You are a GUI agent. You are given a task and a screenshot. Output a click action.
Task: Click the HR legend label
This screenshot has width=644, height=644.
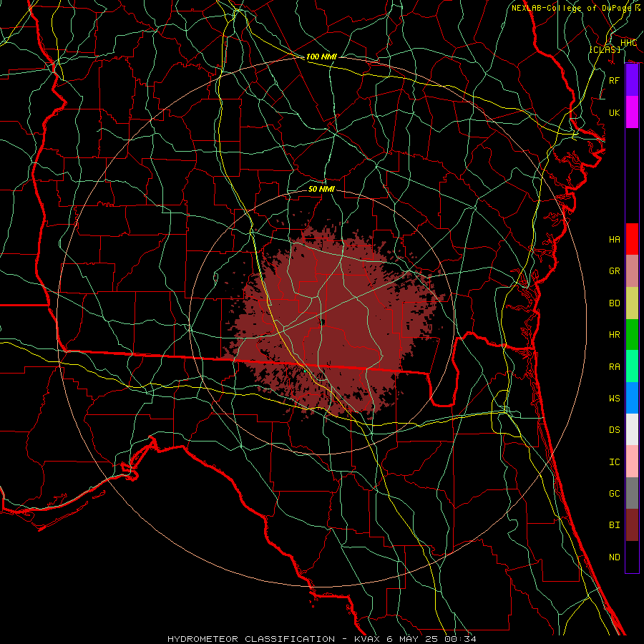(x=615, y=335)
